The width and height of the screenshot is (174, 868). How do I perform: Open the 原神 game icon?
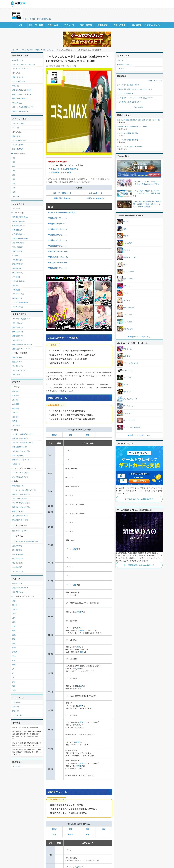click(x=120, y=264)
